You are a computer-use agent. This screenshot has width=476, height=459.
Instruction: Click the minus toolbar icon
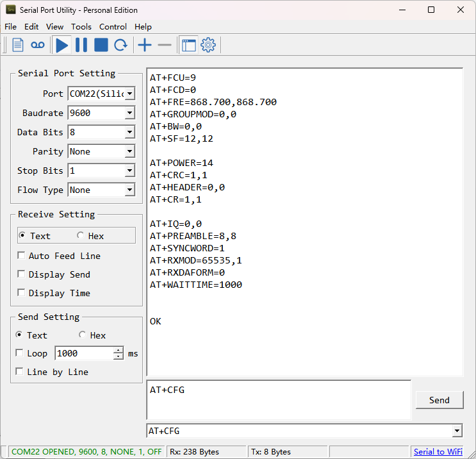[x=165, y=46]
